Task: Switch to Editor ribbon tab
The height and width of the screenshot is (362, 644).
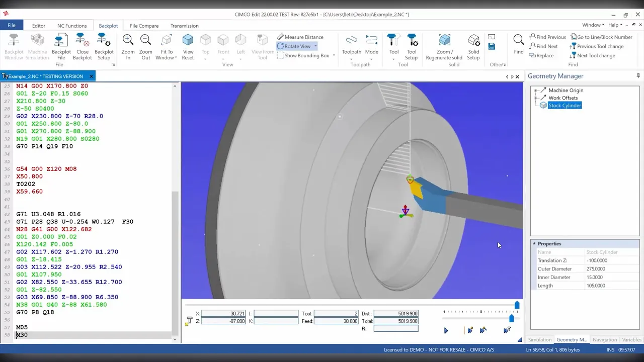Action: coord(39,26)
